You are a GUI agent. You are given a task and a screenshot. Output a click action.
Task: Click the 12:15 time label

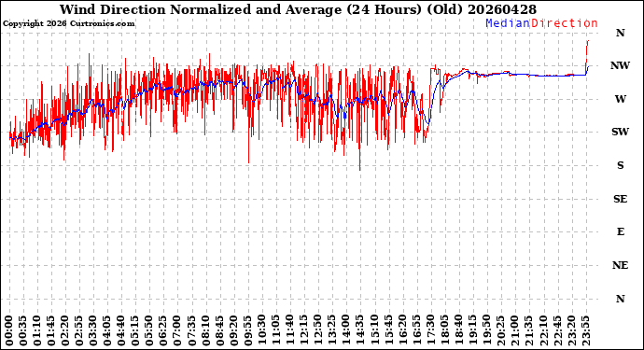tap(303, 330)
